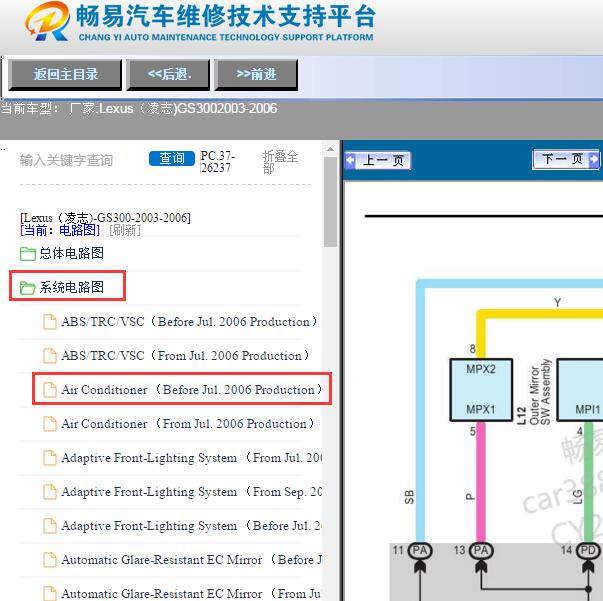This screenshot has height=601, width=603.
Task: Click the PA terminal numbered 13
Action: [x=481, y=551]
